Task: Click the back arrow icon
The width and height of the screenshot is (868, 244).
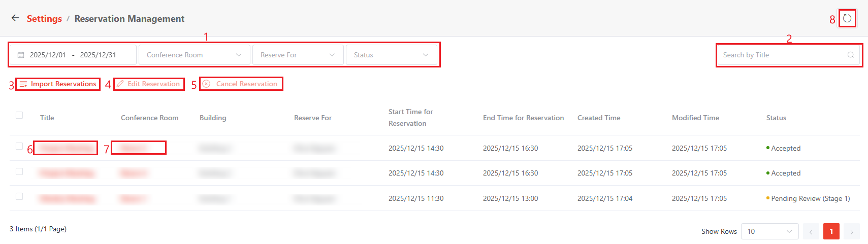Action: (x=15, y=18)
